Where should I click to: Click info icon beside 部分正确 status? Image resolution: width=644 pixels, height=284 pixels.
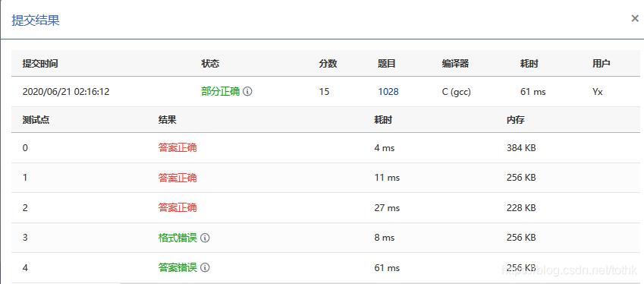coord(247,91)
